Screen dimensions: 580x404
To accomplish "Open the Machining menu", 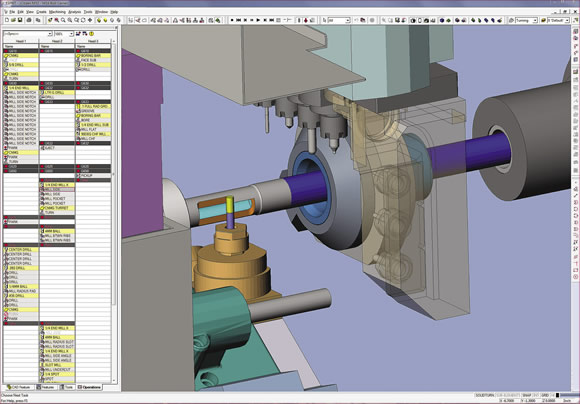I will (57, 12).
